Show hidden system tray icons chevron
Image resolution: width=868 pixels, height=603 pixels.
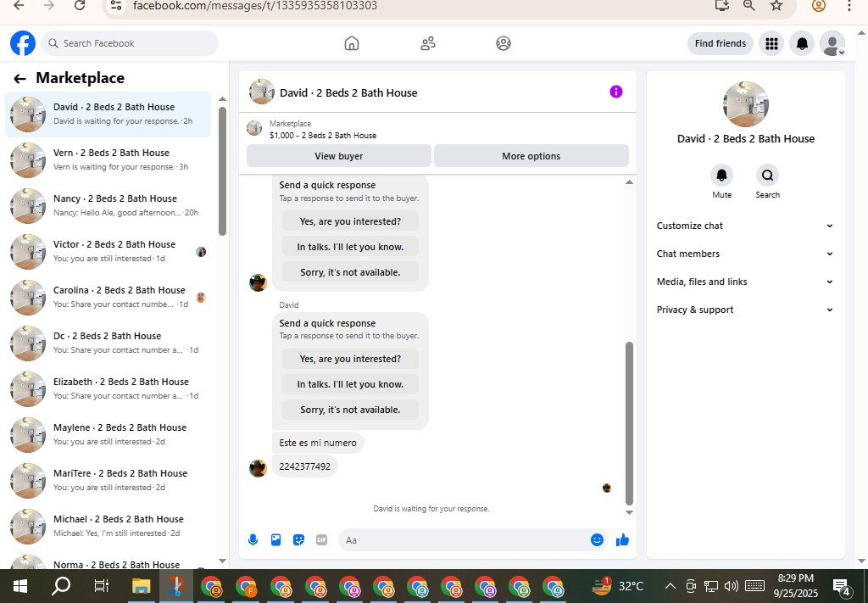point(670,586)
